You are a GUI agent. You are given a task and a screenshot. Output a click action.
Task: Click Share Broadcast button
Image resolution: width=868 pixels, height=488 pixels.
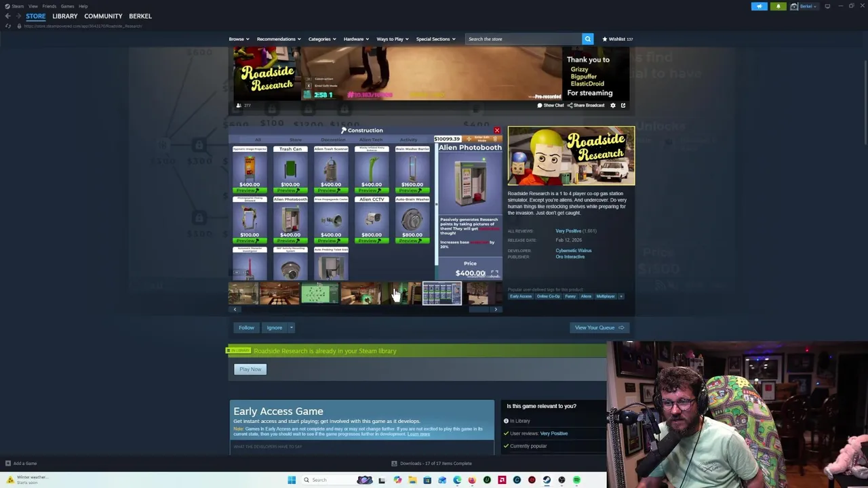(585, 106)
